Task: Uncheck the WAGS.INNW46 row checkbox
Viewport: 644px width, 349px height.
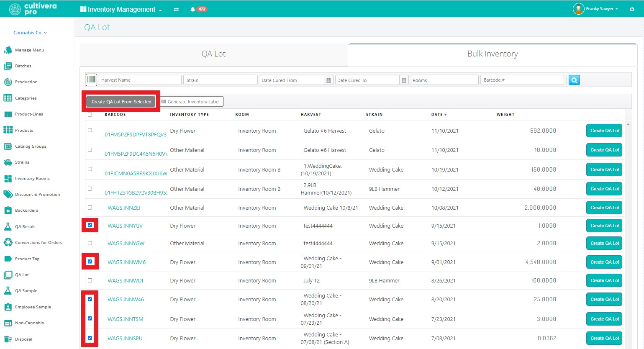Action: point(90,299)
